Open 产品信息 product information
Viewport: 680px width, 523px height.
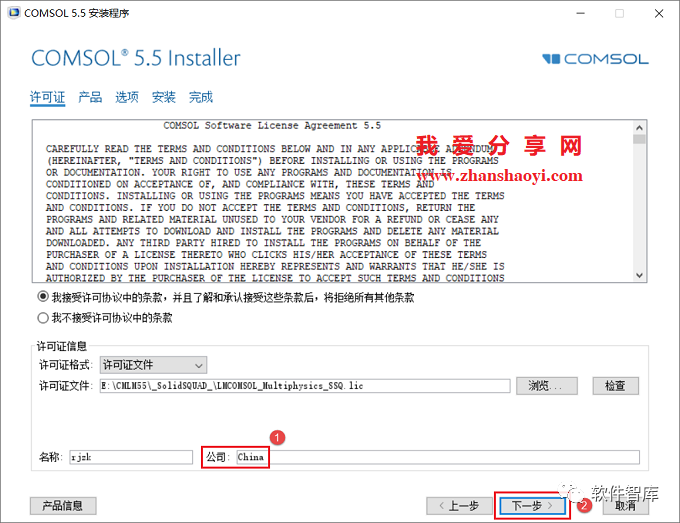coord(63,506)
